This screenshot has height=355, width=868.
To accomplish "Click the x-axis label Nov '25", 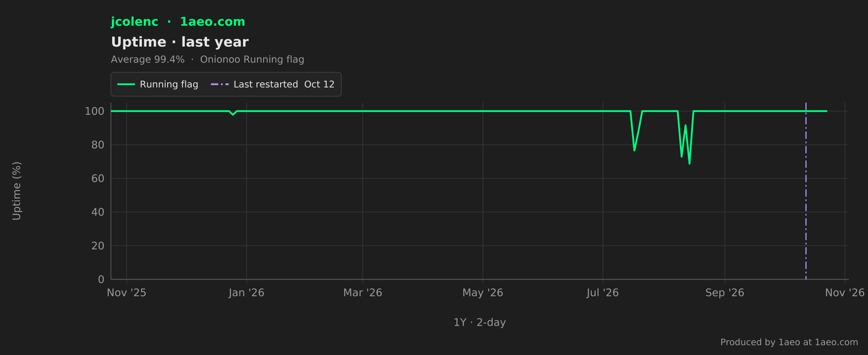I will (127, 293).
